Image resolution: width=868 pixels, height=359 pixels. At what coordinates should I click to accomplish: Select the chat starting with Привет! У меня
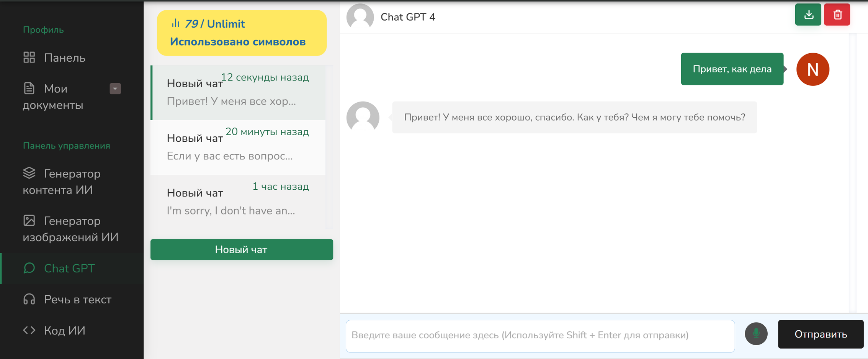coord(238,92)
